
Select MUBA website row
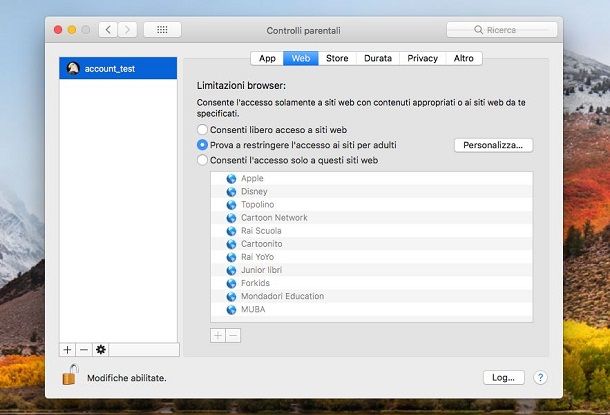(x=372, y=310)
